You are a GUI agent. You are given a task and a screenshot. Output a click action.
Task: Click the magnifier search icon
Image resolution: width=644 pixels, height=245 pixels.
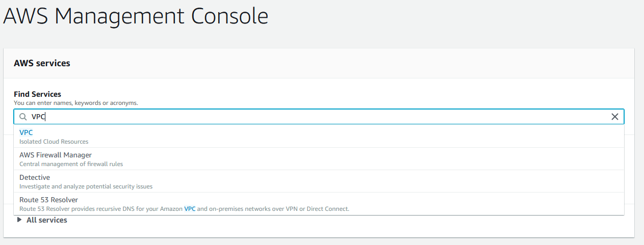[x=23, y=117]
